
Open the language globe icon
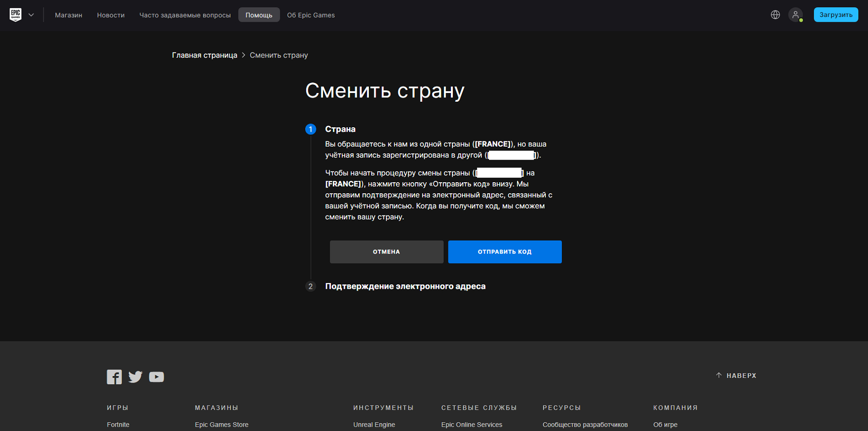point(775,15)
